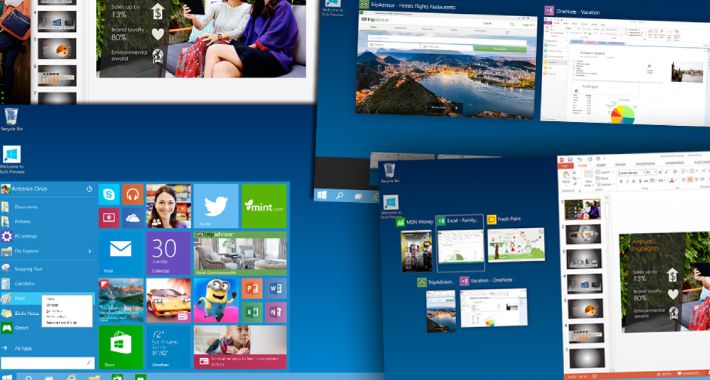
Task: Select MSN Money thumbnail in task view
Action: [417, 251]
